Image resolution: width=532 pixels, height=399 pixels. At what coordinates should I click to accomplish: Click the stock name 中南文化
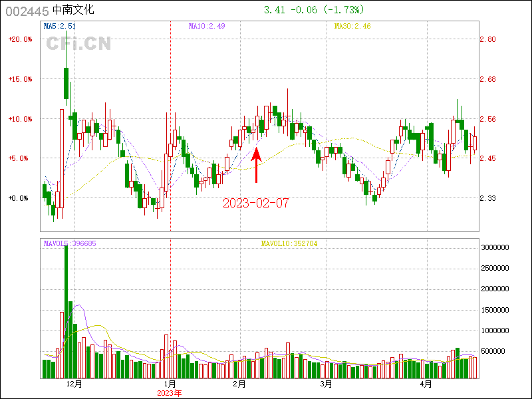[73, 10]
